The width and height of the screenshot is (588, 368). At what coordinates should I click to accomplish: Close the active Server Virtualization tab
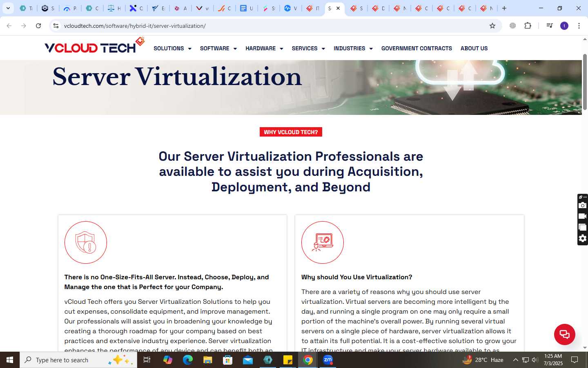pyautogui.click(x=338, y=8)
